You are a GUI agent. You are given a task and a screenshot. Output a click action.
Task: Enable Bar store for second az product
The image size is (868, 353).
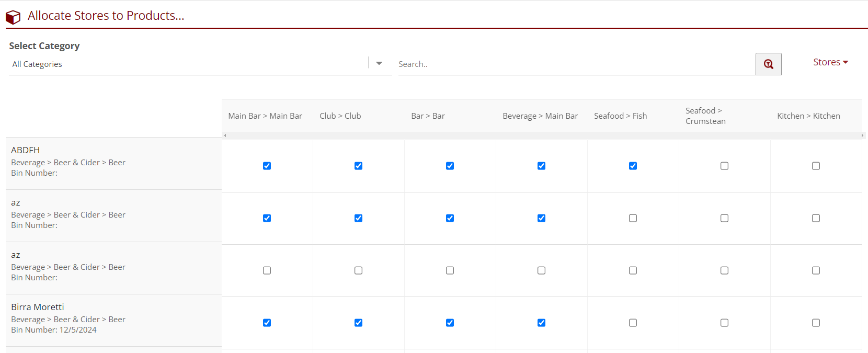pos(450,270)
